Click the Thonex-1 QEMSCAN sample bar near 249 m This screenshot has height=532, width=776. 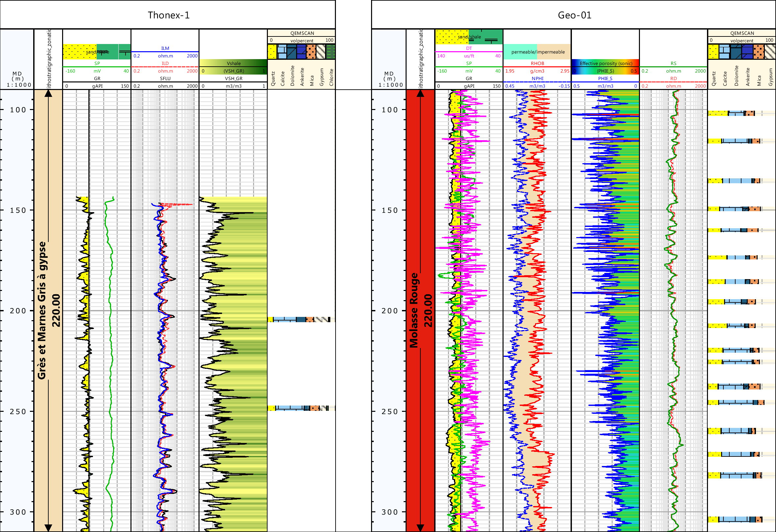coord(301,408)
